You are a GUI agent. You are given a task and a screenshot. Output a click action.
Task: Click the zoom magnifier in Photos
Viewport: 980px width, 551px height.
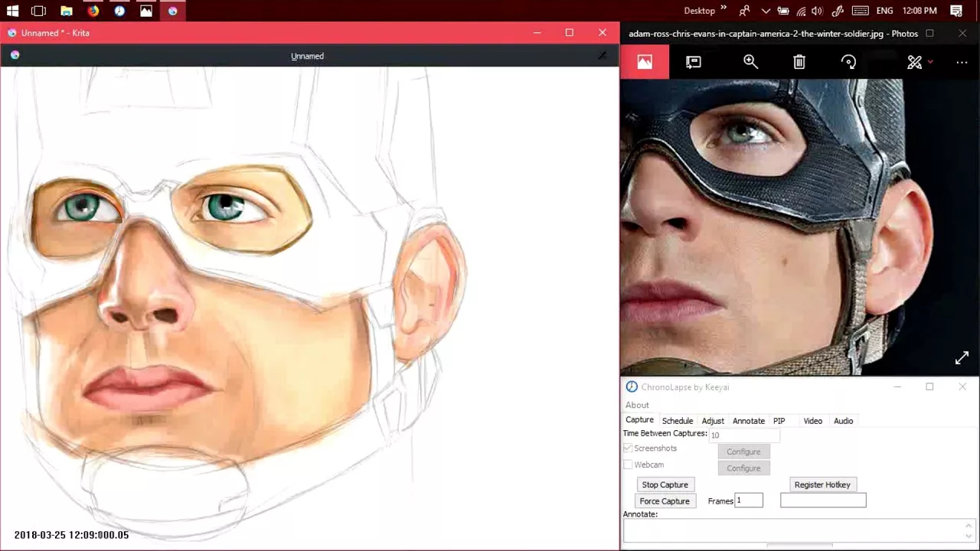click(x=750, y=62)
